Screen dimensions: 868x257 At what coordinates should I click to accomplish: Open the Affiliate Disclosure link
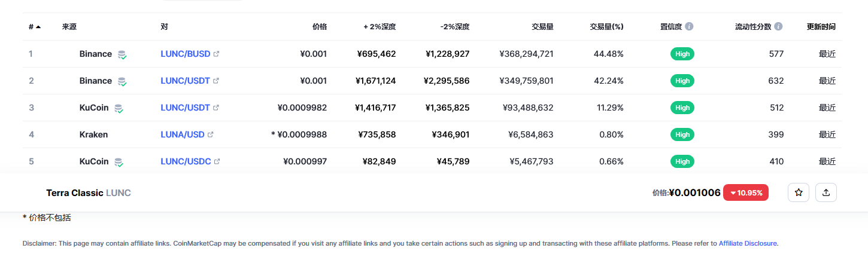tap(748, 243)
